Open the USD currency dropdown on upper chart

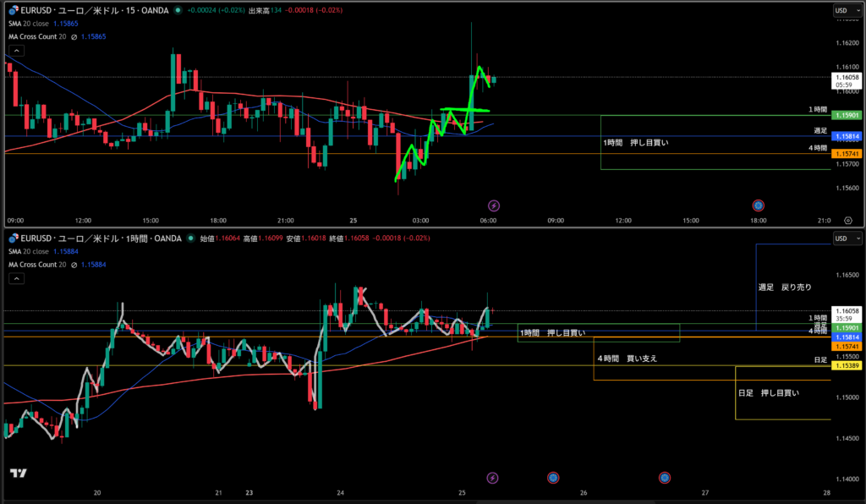pos(844,10)
